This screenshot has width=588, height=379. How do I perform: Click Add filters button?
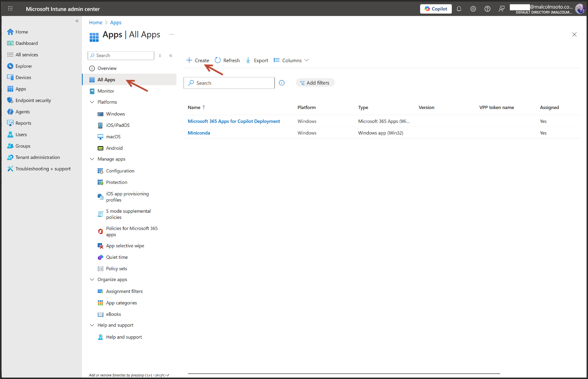pyautogui.click(x=315, y=83)
